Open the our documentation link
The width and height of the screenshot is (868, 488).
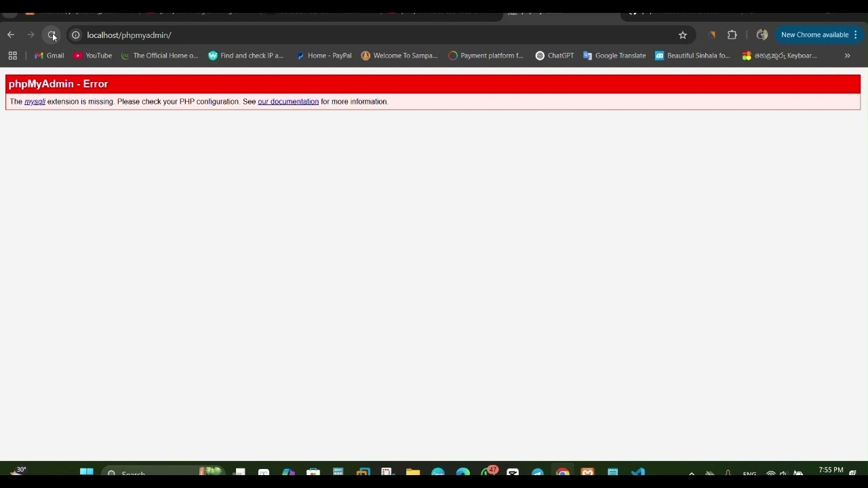288,102
